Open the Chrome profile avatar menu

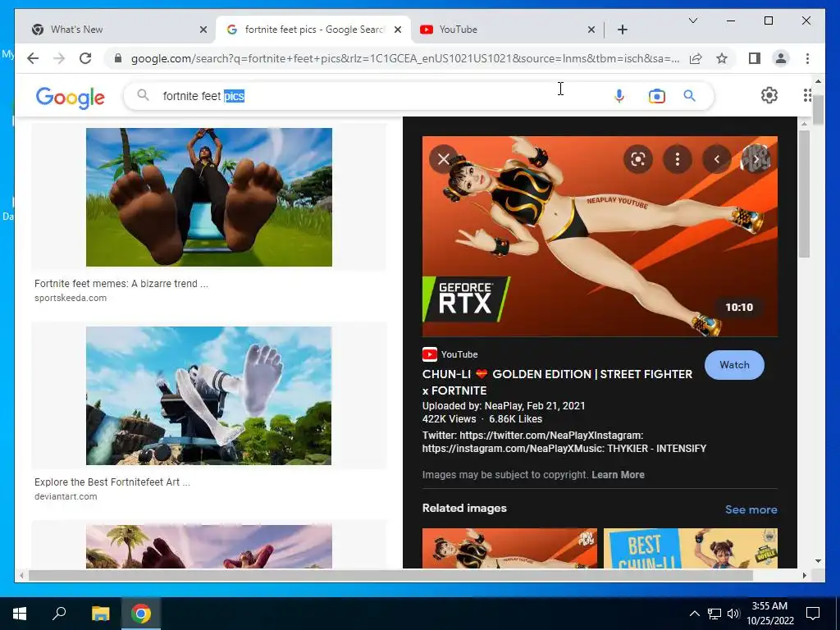[781, 58]
